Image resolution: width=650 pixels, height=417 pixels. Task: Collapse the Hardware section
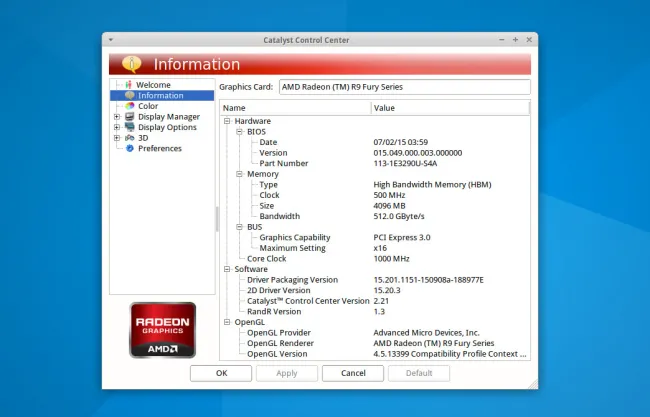227,121
